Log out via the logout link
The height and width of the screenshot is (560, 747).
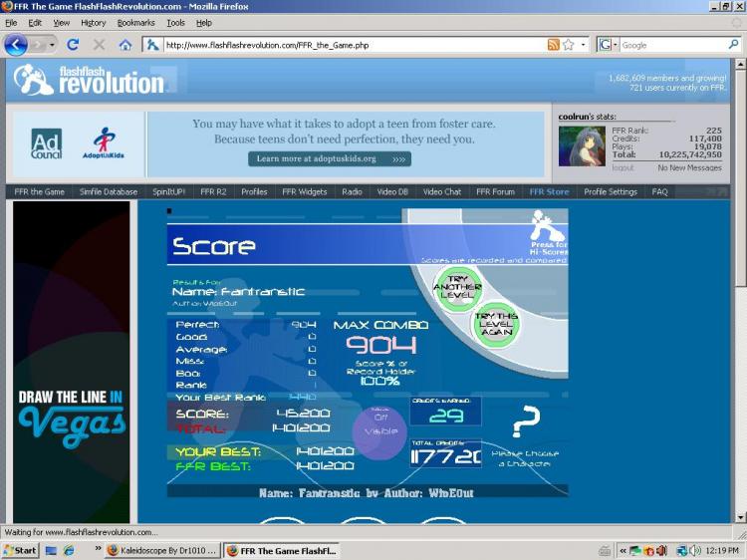coord(622,167)
